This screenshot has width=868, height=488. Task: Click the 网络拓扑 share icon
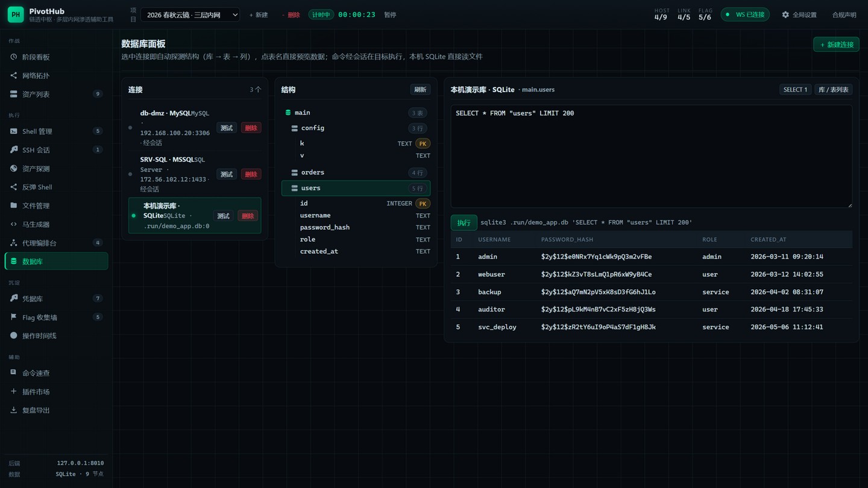[x=14, y=76]
